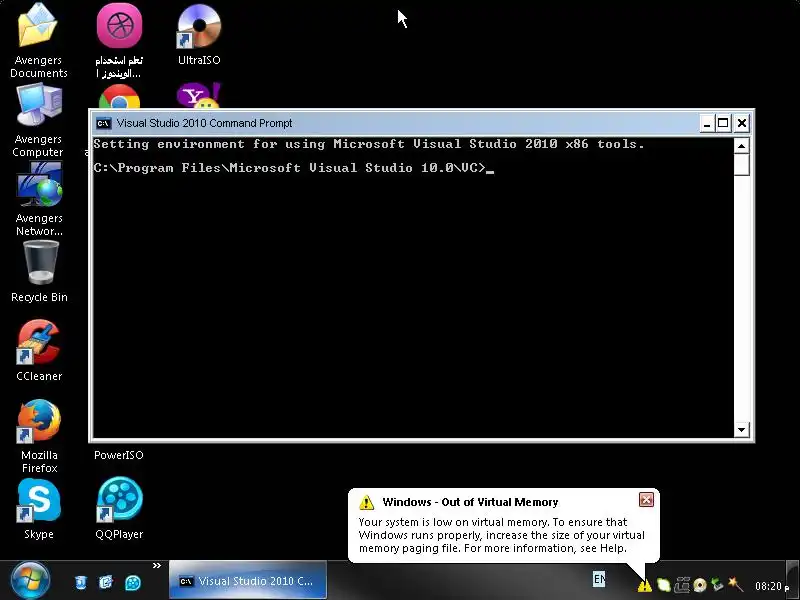This screenshot has width=800, height=600.
Task: Expand the quick launch overflow chevron
Action: click(157, 565)
